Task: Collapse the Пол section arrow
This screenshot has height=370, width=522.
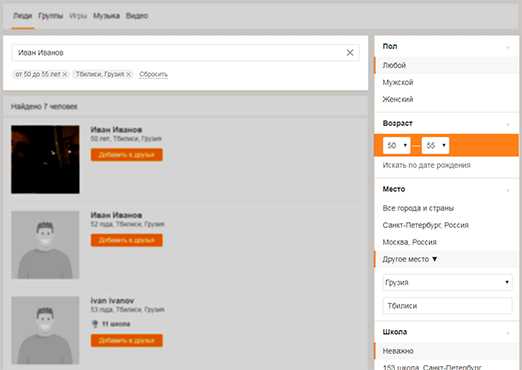Action: point(508,47)
